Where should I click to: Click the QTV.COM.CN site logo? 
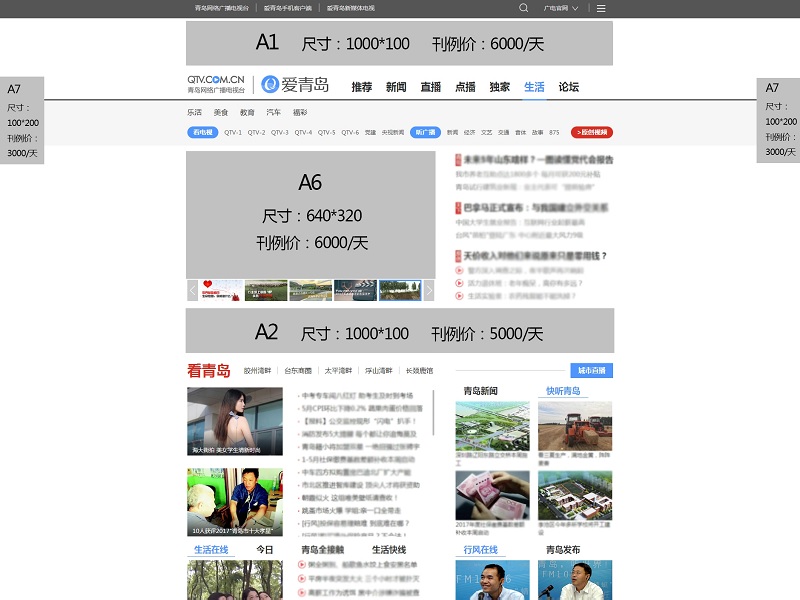point(216,83)
